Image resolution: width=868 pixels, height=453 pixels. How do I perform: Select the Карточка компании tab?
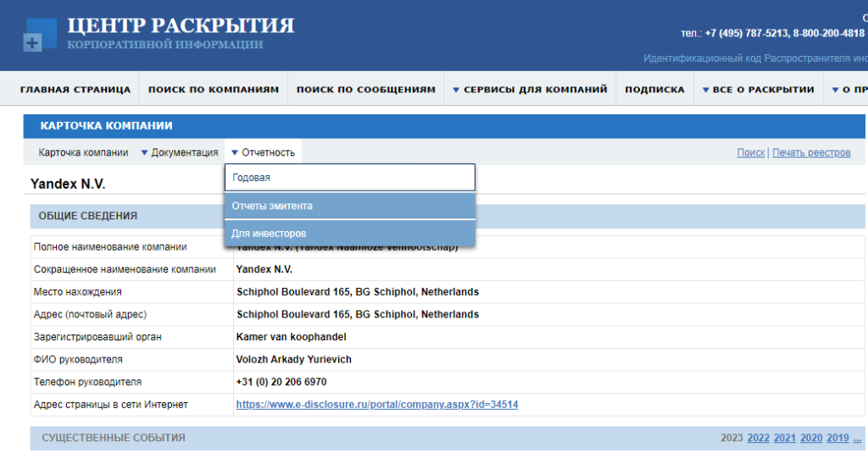point(83,152)
